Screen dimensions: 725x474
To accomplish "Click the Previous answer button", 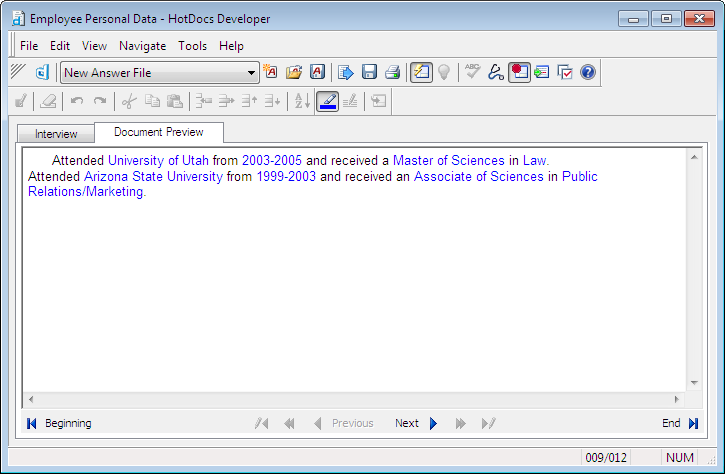I will [x=344, y=423].
